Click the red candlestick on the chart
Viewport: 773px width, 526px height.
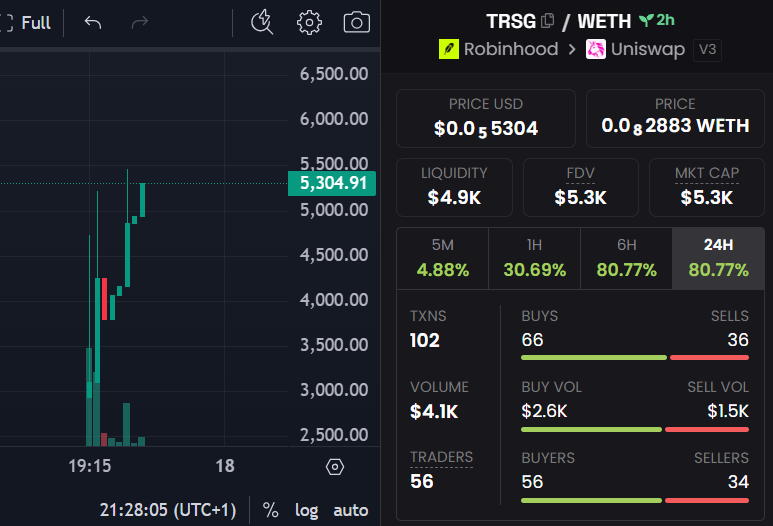tap(104, 299)
